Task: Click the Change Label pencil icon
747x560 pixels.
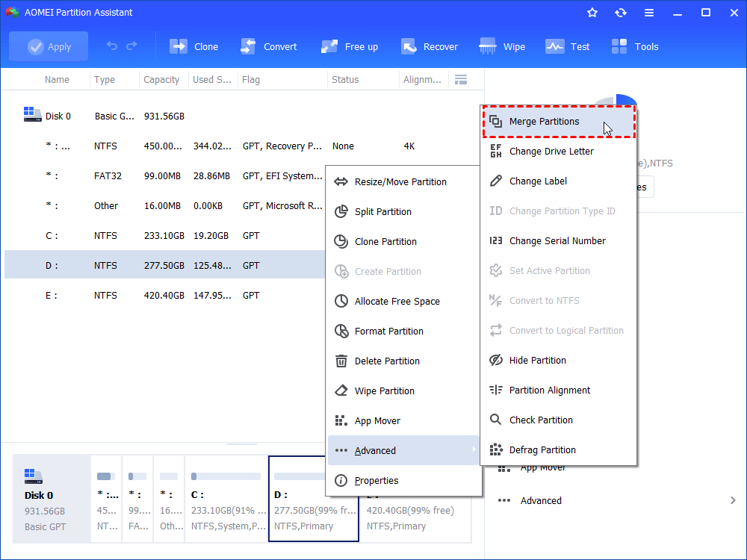Action: tap(495, 181)
